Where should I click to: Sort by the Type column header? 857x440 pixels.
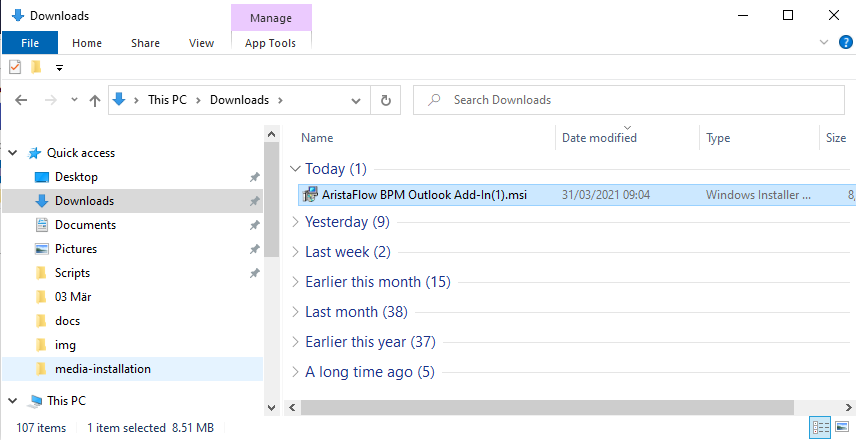(x=718, y=138)
